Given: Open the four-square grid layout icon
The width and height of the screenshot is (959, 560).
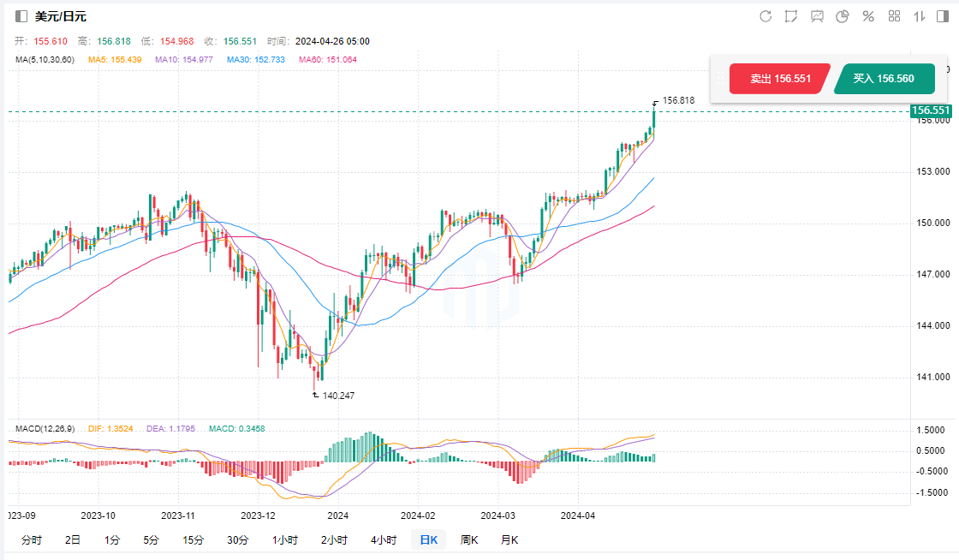Looking at the screenshot, I should [894, 16].
